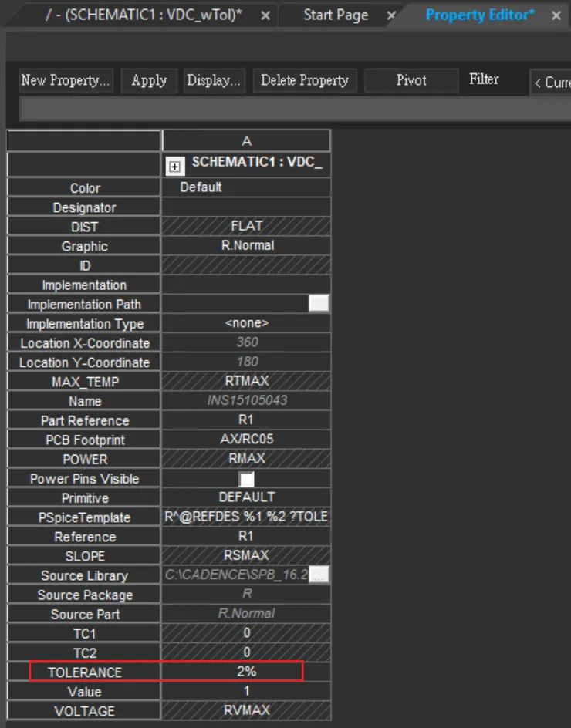This screenshot has width=571, height=728.
Task: Select the Color property row header
Action: pos(84,187)
